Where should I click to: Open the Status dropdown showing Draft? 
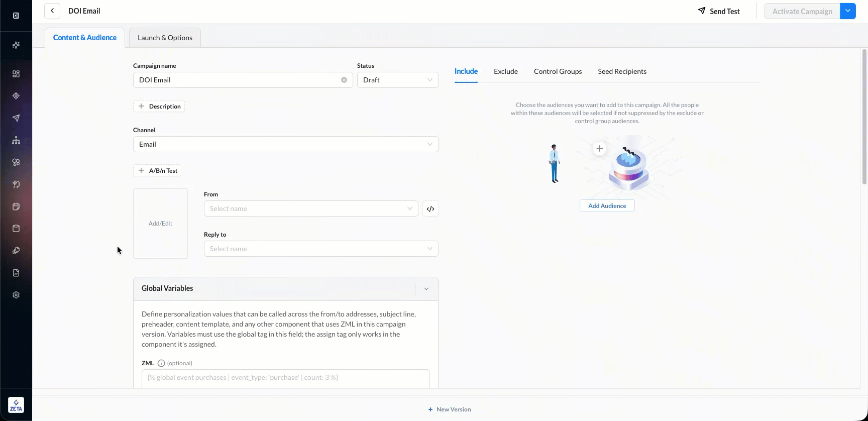click(x=397, y=80)
